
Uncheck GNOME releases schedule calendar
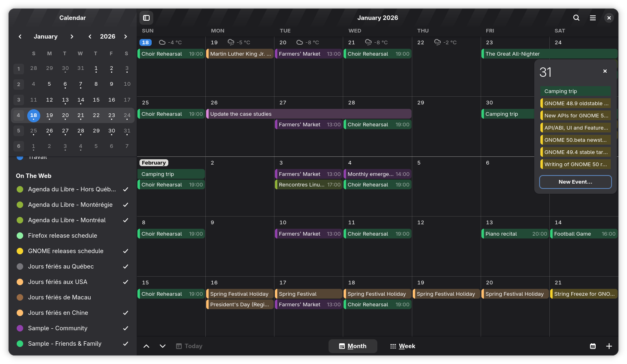coord(126,251)
